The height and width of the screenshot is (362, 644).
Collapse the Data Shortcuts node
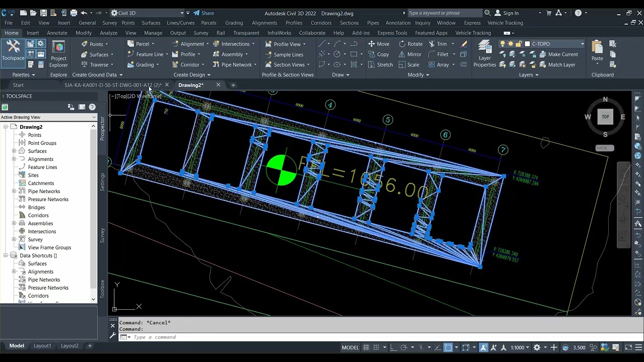click(x=5, y=255)
